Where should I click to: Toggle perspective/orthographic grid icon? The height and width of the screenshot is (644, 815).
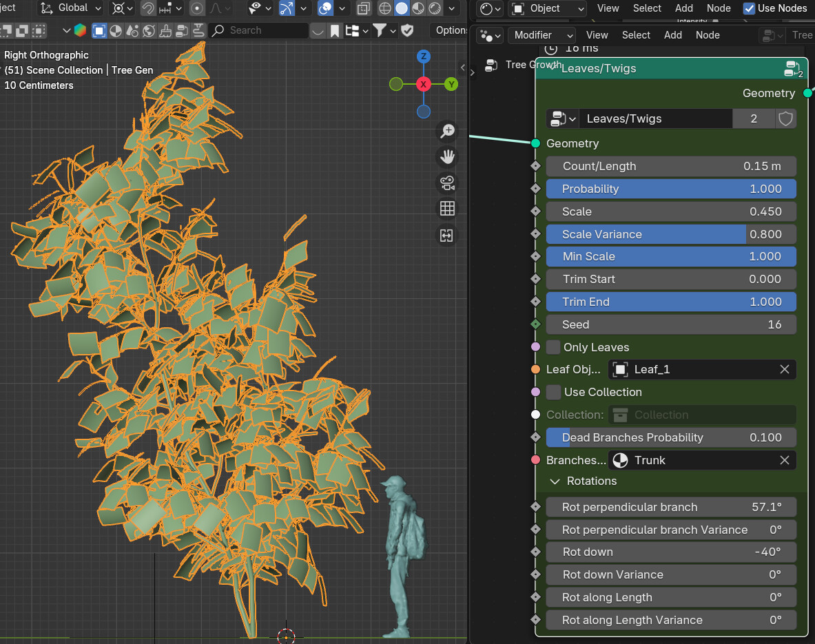tap(448, 209)
